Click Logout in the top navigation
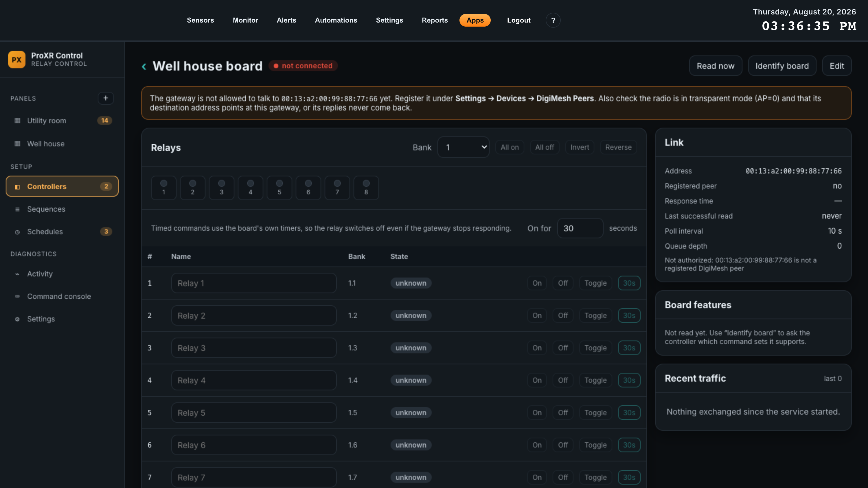868x488 pixels. pyautogui.click(x=518, y=20)
